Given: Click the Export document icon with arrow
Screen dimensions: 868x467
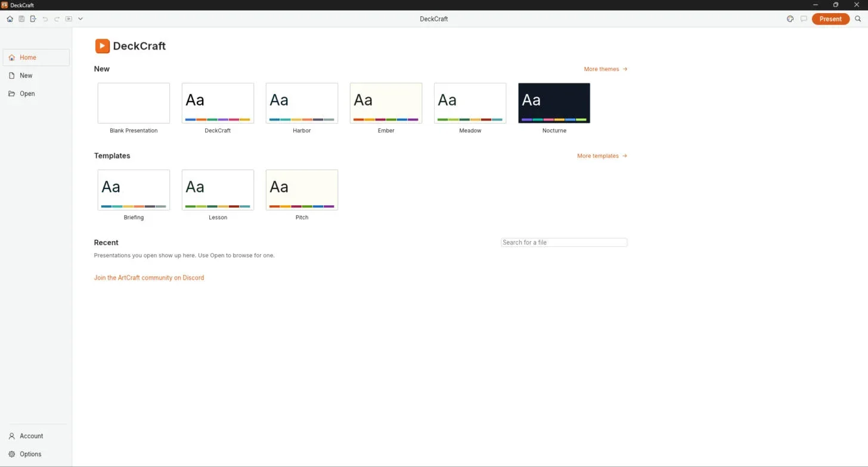Looking at the screenshot, I should tap(33, 19).
